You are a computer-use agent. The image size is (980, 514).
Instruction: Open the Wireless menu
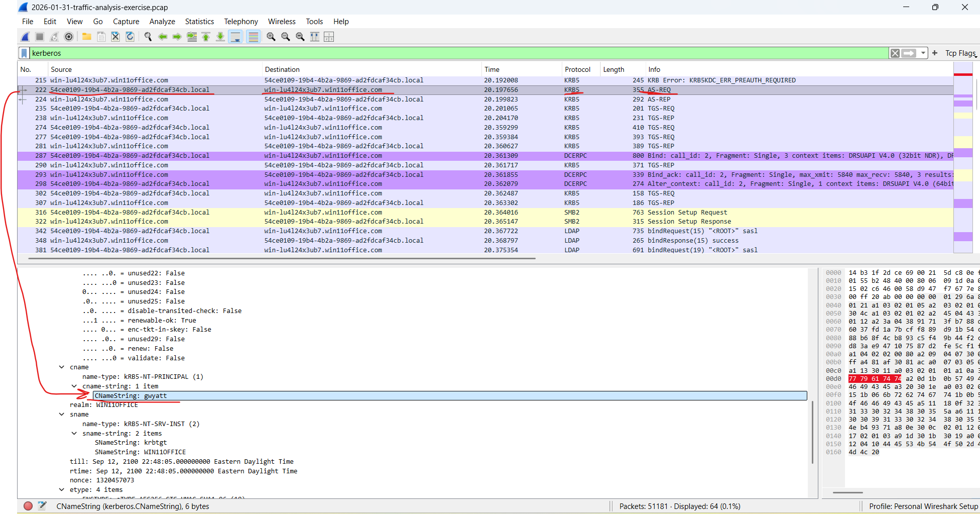pyautogui.click(x=282, y=22)
